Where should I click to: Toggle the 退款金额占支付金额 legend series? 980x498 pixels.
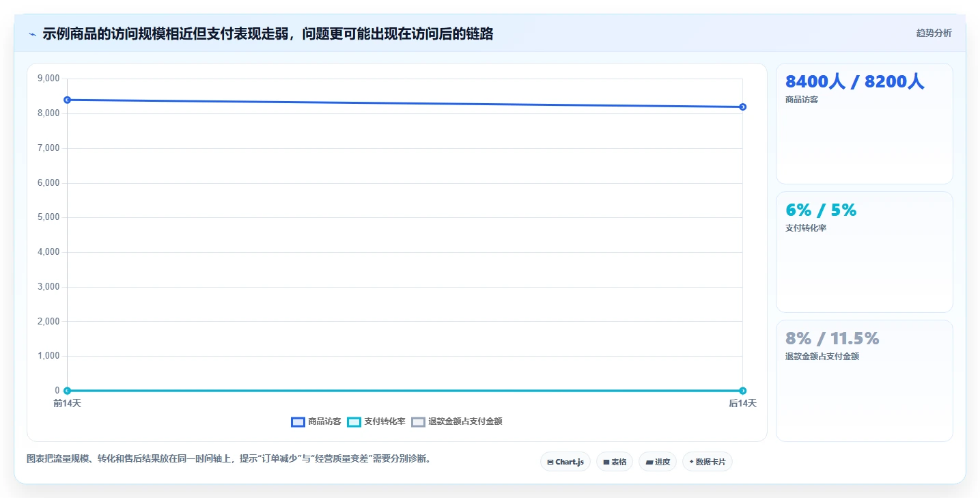457,421
